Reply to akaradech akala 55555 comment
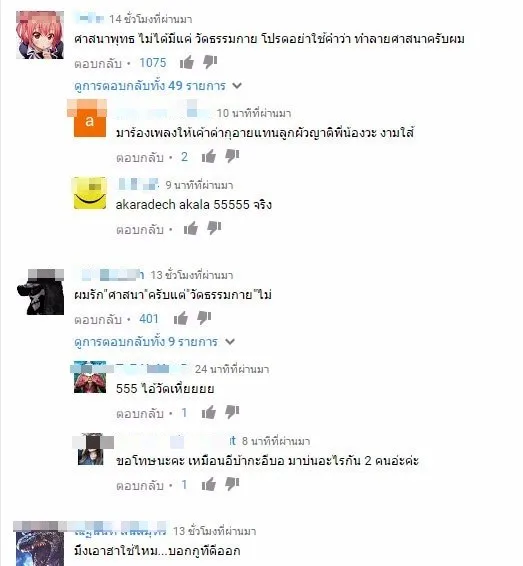This screenshot has height=566, width=523. click(140, 230)
